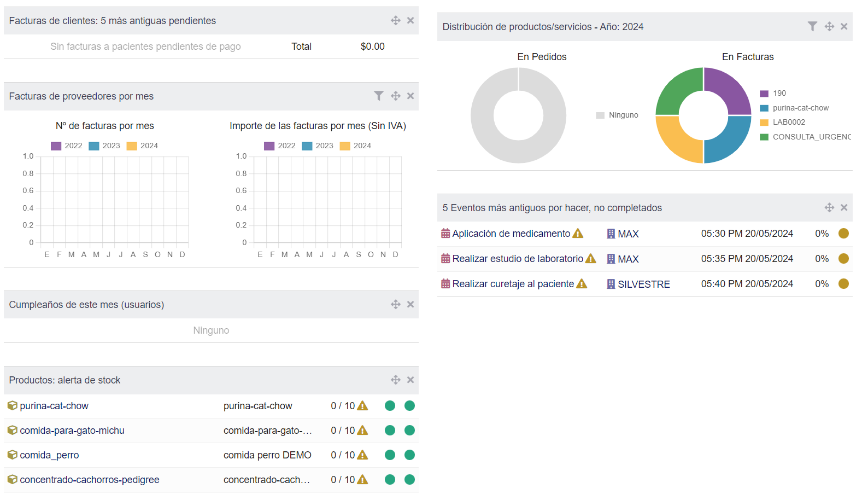Click warning icon beside Realizar estudio de laboratorio
This screenshot has width=868, height=500.
591,259
